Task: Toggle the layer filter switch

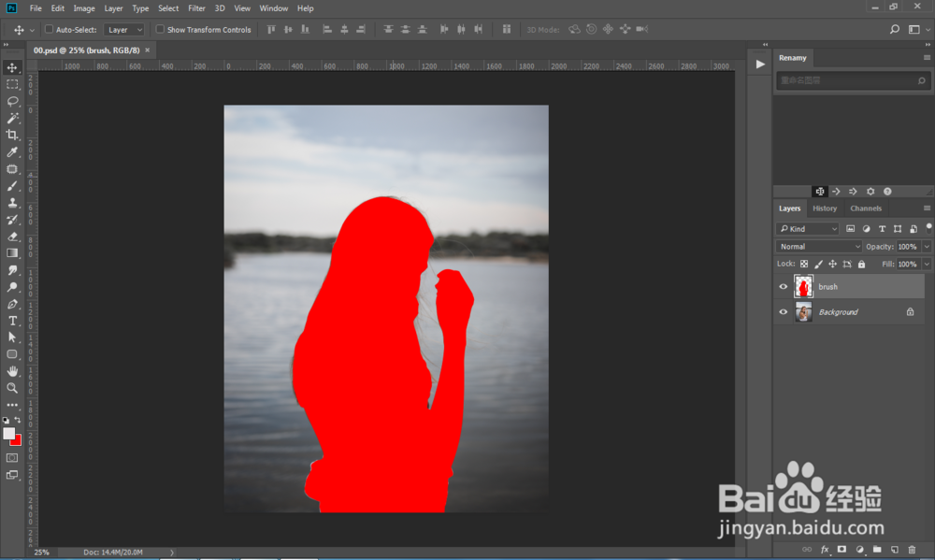Action: tap(928, 228)
